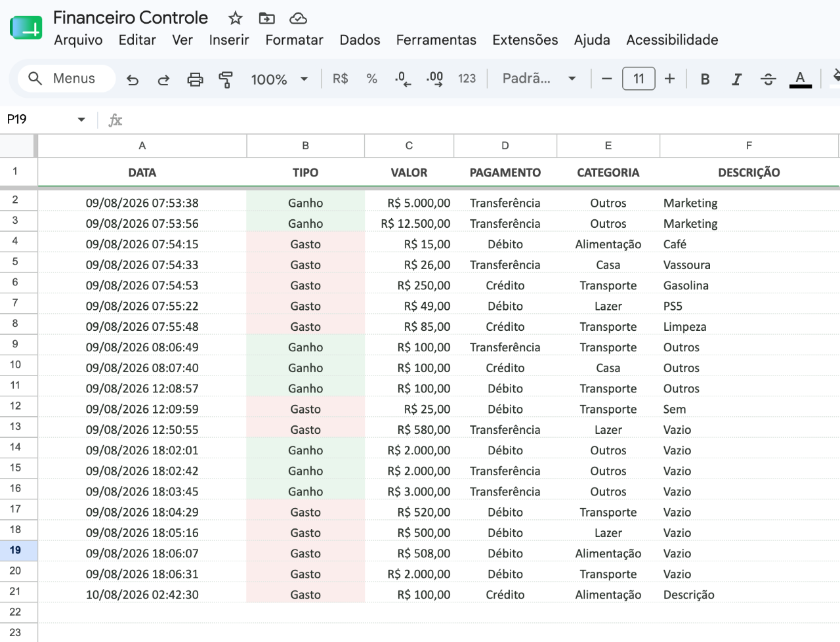
Task: Open the Editar menu
Action: click(x=137, y=40)
